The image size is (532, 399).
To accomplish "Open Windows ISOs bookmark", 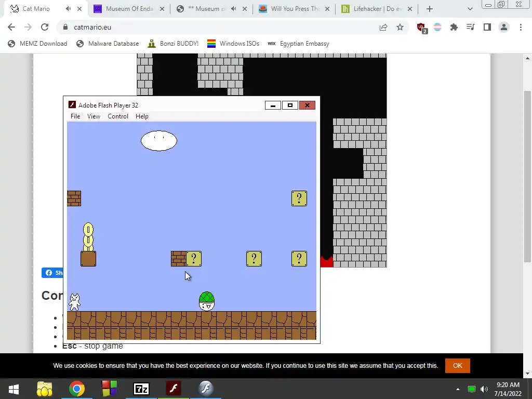I will pyautogui.click(x=233, y=44).
